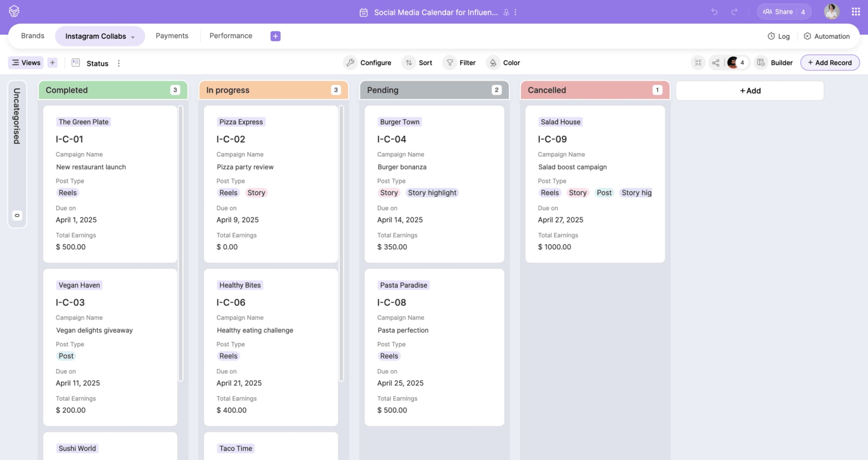Click the undo arrow icon

click(x=714, y=12)
